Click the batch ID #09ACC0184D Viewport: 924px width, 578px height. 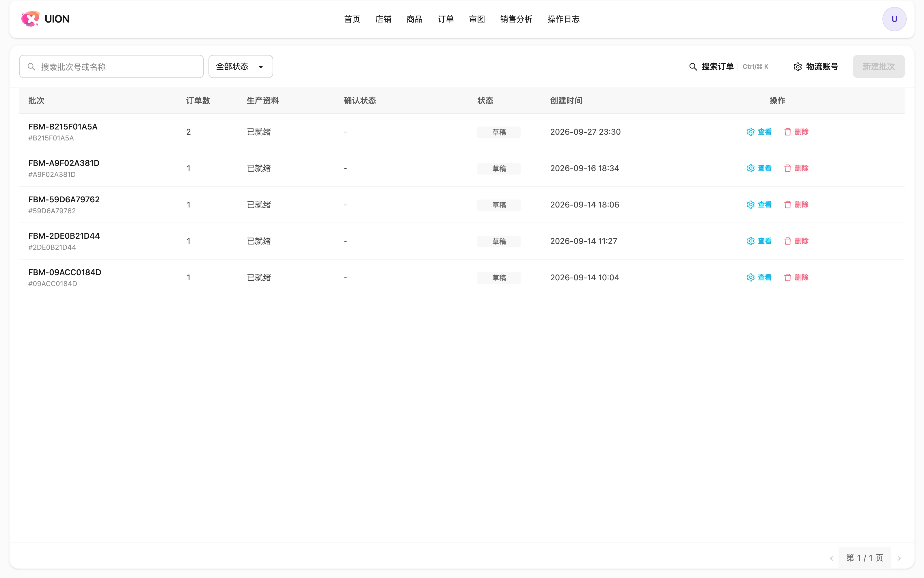tap(53, 284)
